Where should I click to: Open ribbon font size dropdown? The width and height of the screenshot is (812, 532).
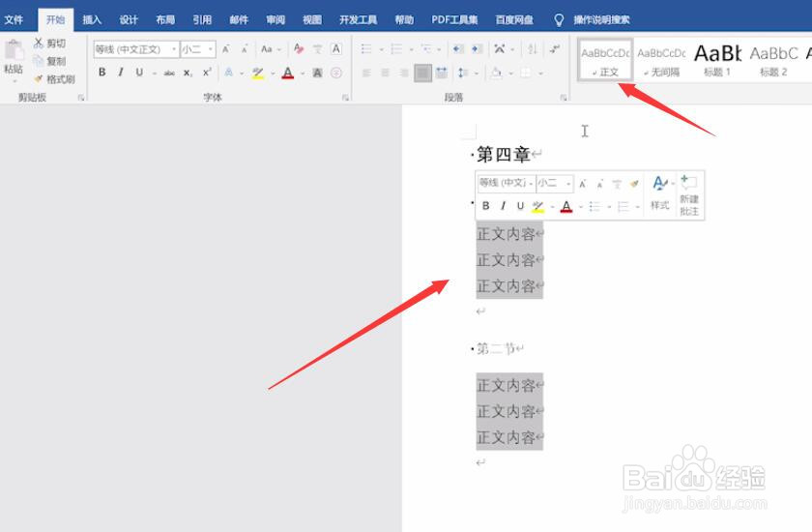(211, 49)
